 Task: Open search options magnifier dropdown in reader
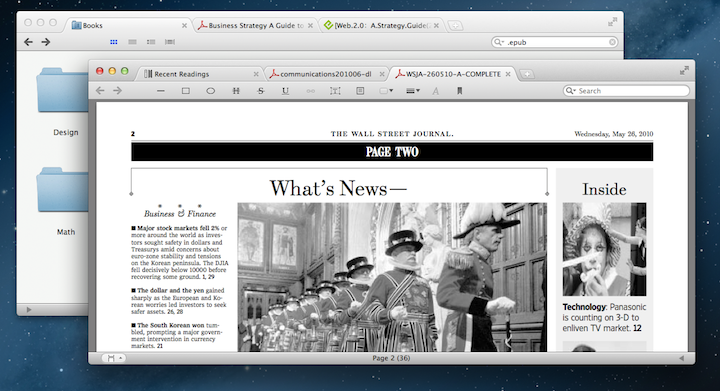[570, 91]
